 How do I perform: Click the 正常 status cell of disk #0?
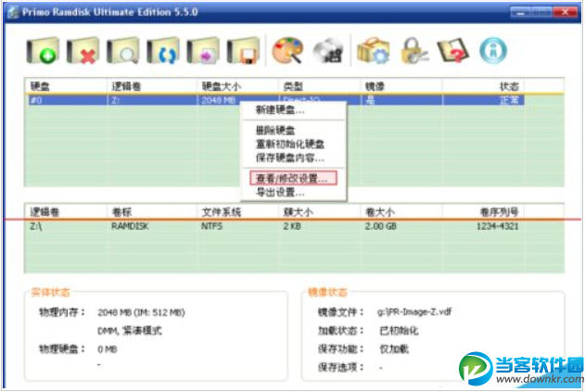point(509,100)
